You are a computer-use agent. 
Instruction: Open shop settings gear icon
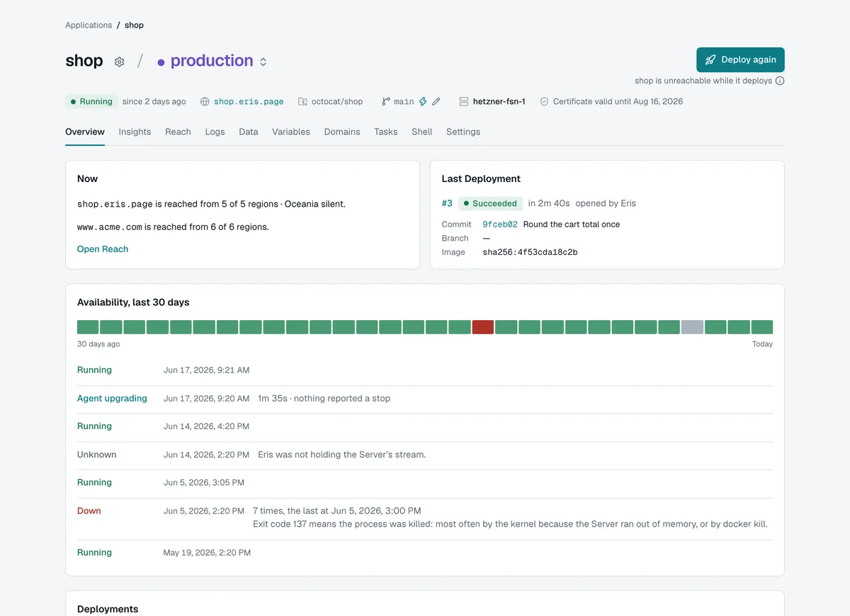pos(119,62)
